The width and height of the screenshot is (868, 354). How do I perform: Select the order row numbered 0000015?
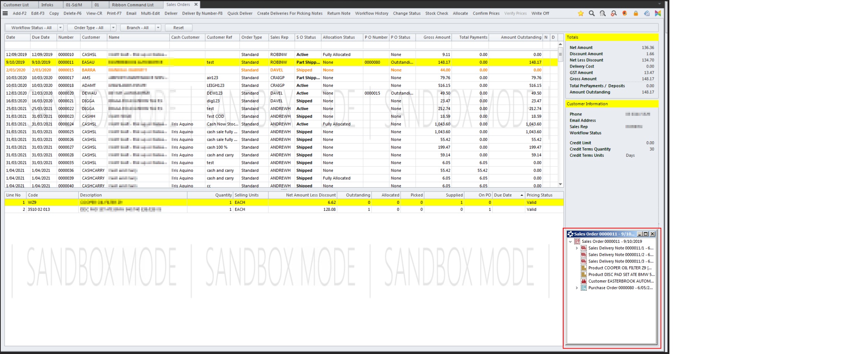pos(66,70)
